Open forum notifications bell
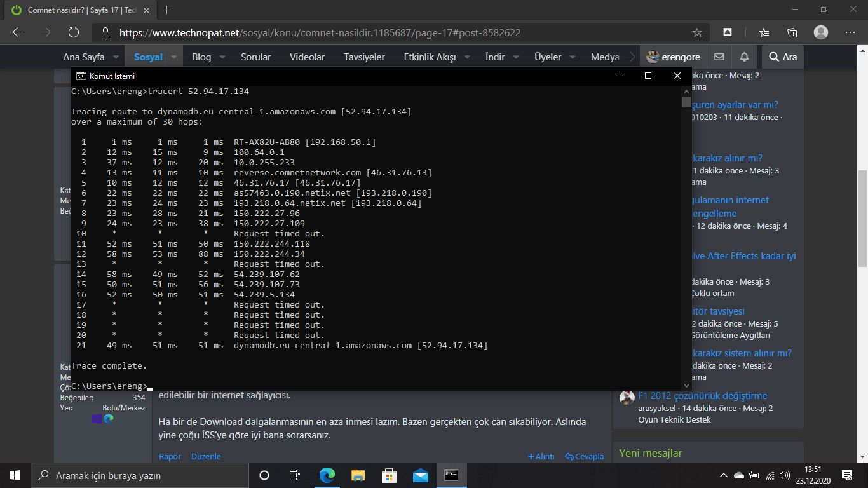Image resolution: width=868 pixels, height=488 pixels. pos(744,57)
